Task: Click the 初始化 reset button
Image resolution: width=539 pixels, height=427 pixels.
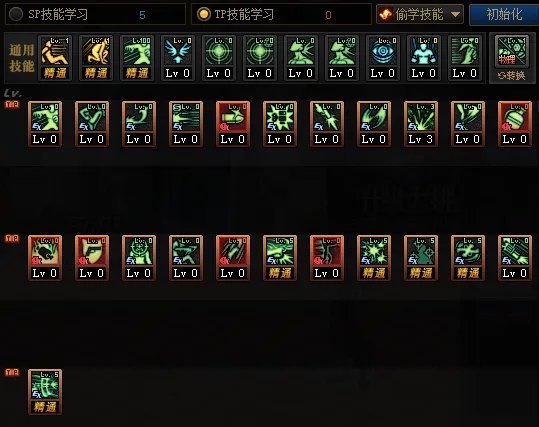Action: [504, 14]
